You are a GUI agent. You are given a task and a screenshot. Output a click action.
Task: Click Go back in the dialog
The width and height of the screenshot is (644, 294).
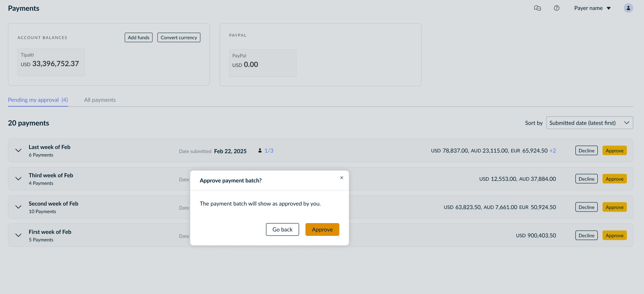click(282, 229)
